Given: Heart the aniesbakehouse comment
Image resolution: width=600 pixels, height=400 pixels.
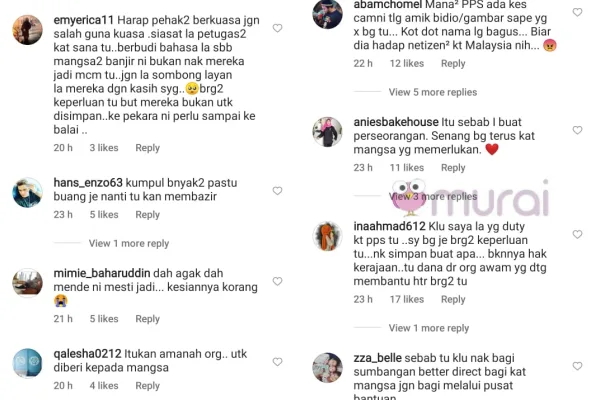Looking at the screenshot, I should click(x=577, y=130).
